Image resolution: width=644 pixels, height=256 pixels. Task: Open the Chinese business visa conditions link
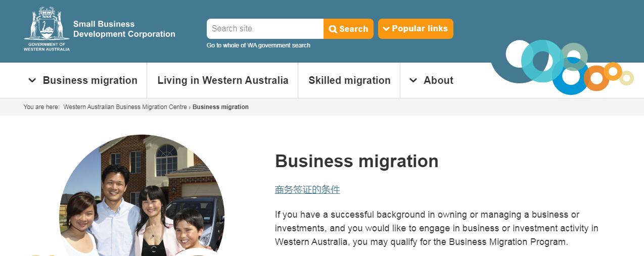pos(307,190)
